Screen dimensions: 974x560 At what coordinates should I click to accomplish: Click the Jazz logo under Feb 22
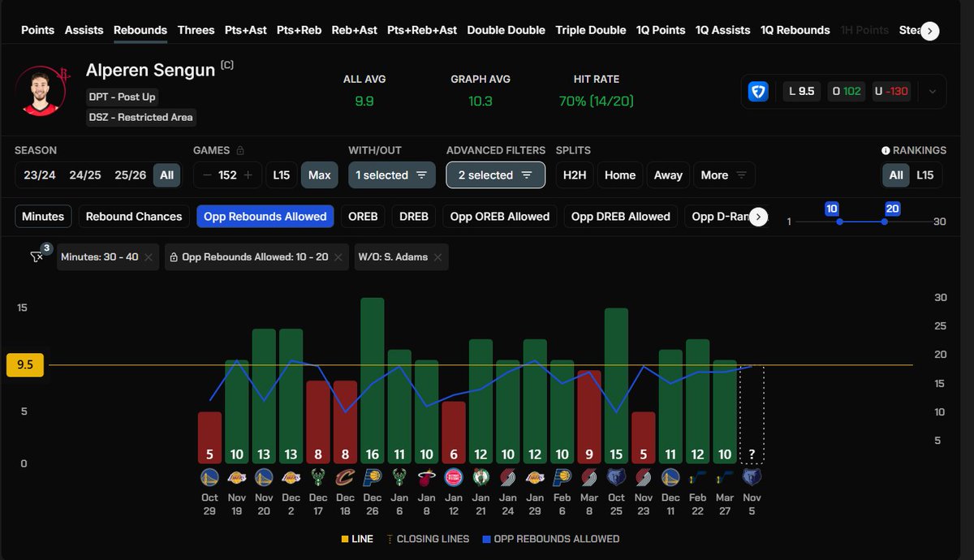(697, 477)
